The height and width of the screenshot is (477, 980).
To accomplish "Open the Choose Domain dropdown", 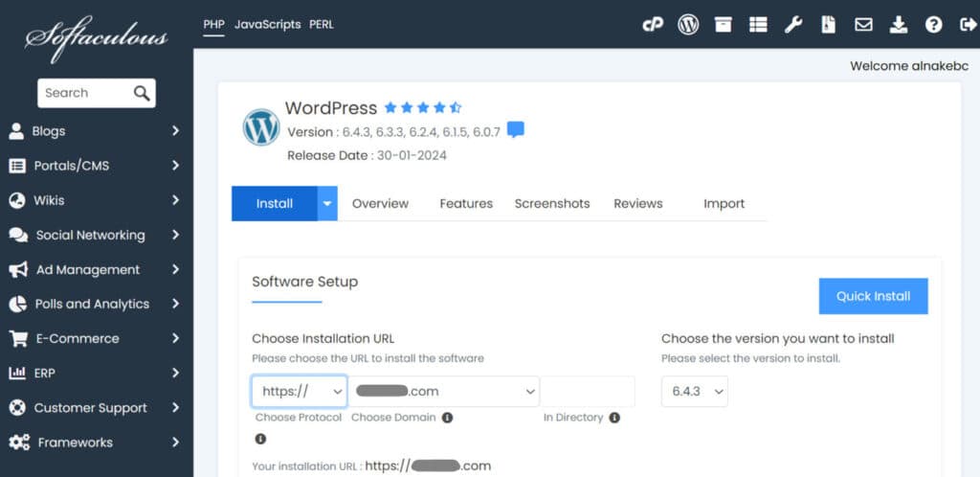I will (x=444, y=392).
